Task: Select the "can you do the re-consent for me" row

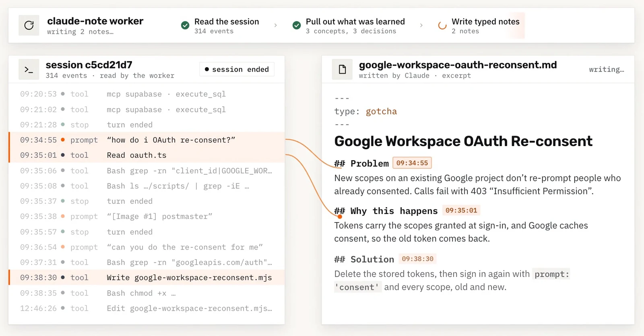Action: 147,247
